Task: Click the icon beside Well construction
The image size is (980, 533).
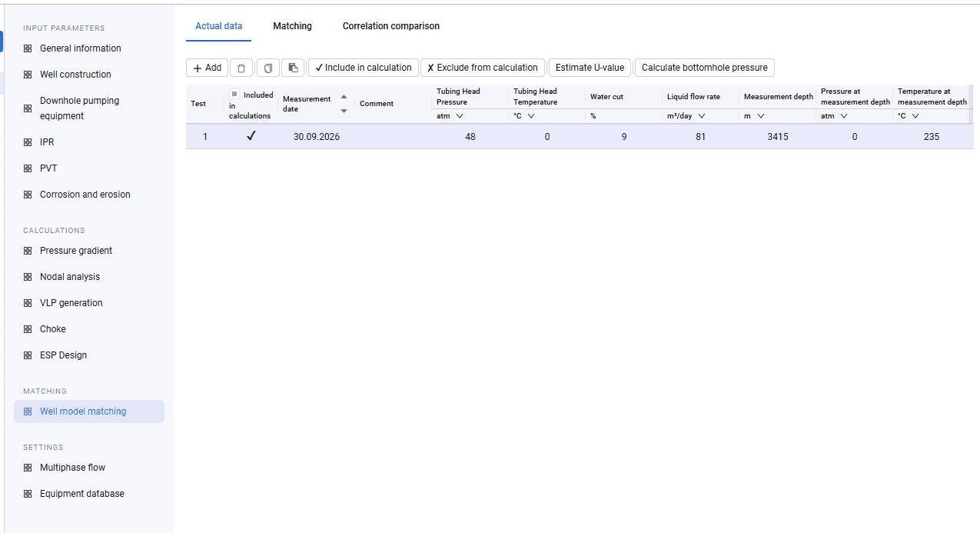Action: pyautogui.click(x=28, y=75)
